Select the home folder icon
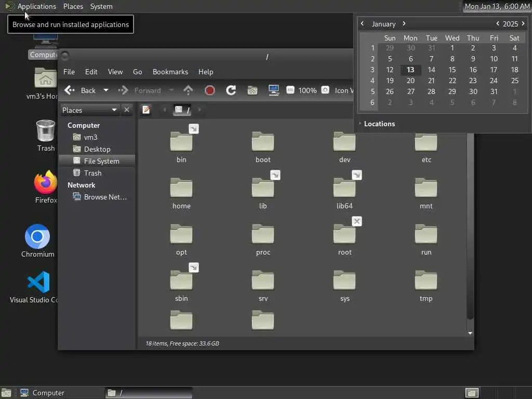The height and width of the screenshot is (399, 532). point(181,188)
